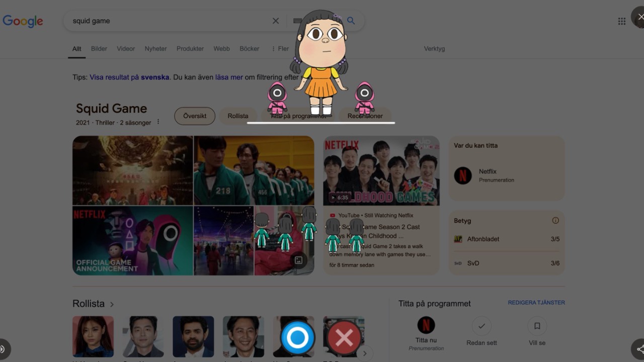The width and height of the screenshot is (644, 362).
Task: Expand the Rollista section chevron
Action: (x=112, y=304)
